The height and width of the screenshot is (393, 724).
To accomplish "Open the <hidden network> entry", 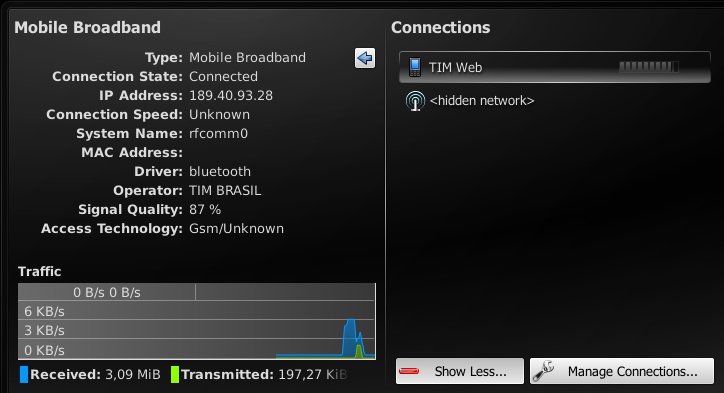I will coord(482,101).
